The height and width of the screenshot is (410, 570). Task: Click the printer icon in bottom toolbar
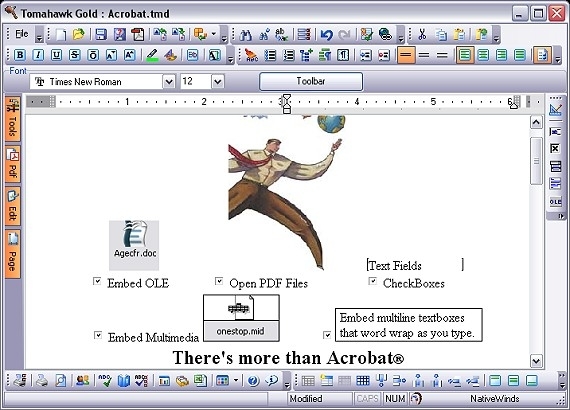[42, 381]
